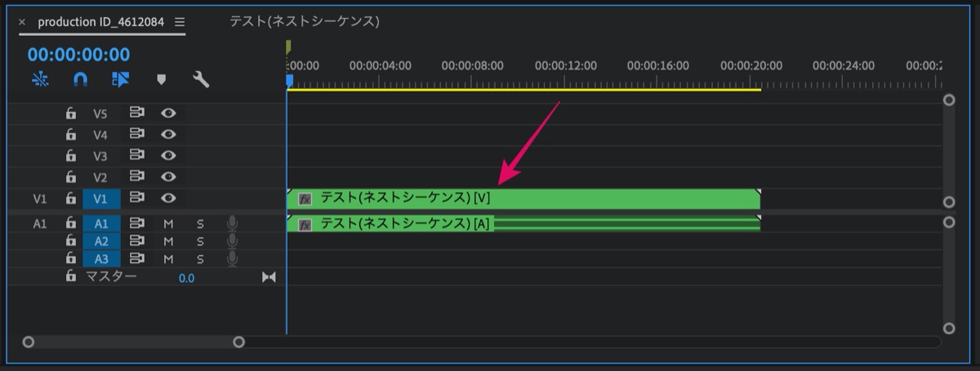
Task: Toggle sync lock on track V3
Action: pos(137,156)
